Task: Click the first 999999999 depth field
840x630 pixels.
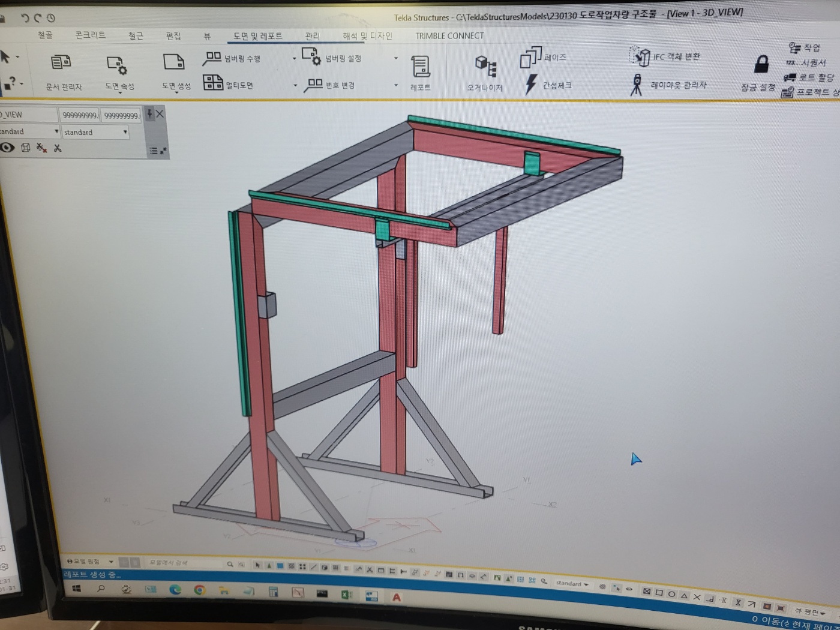Action: click(79, 115)
